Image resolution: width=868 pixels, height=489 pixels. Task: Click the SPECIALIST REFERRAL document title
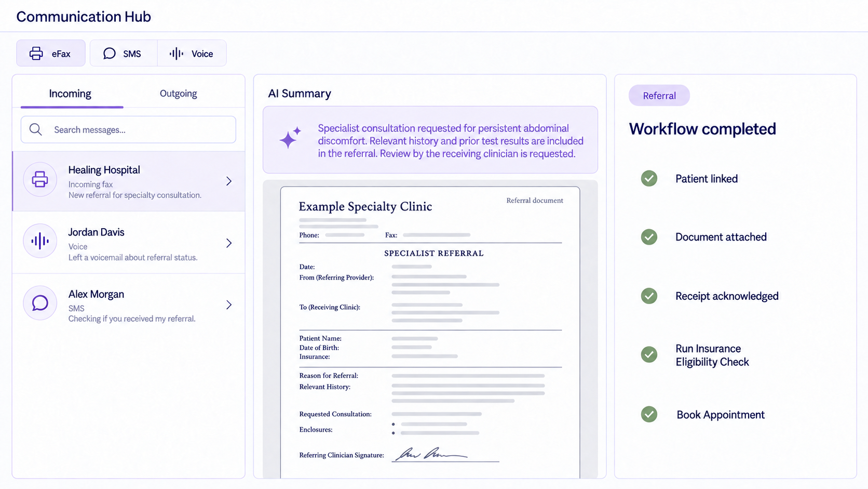click(434, 253)
